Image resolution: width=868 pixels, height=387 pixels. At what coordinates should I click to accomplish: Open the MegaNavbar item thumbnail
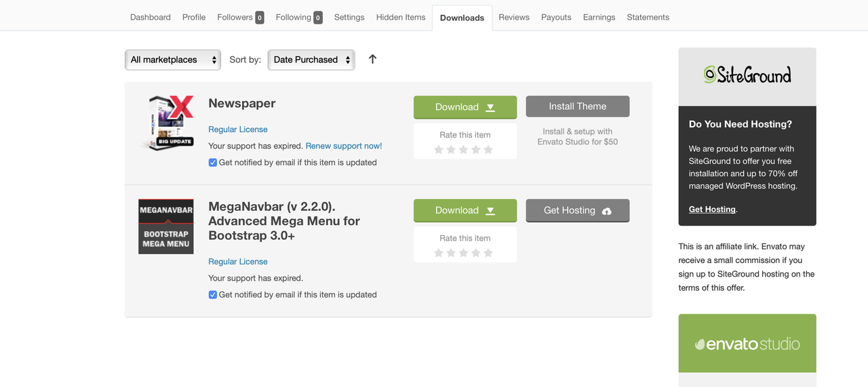pyautogui.click(x=166, y=226)
